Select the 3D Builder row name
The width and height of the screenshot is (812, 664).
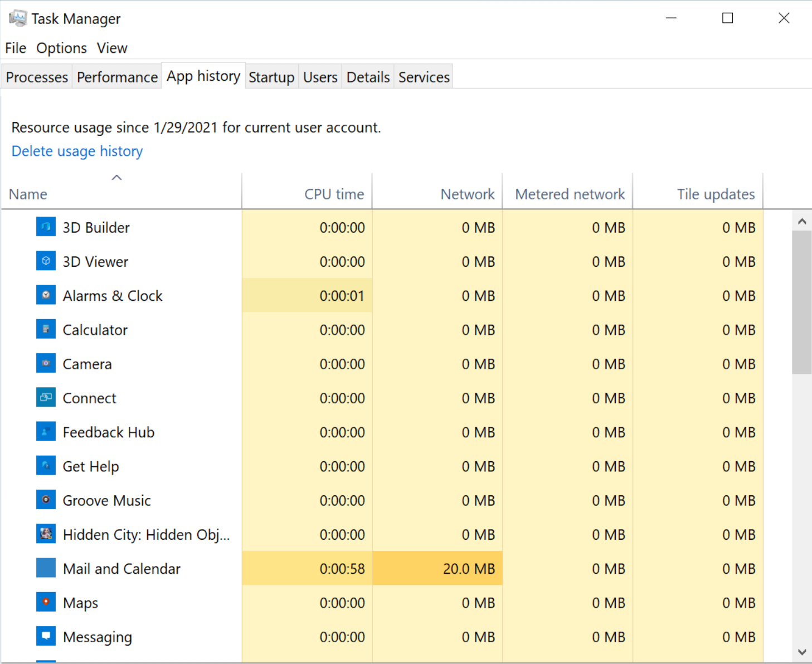96,227
